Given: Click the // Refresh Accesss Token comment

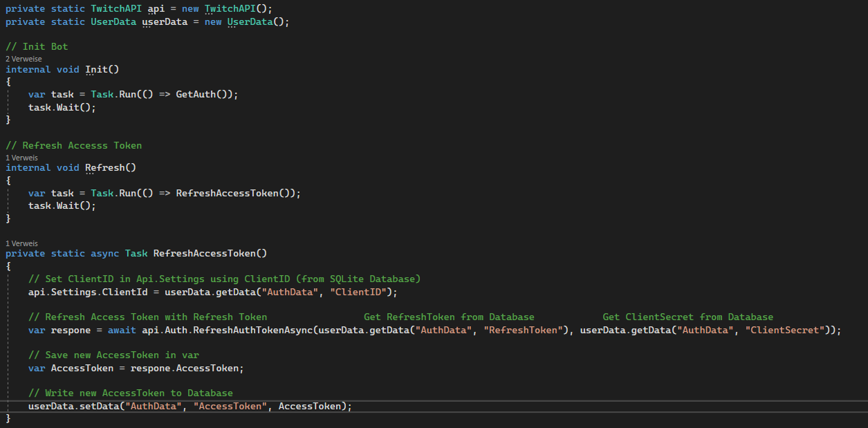Looking at the screenshot, I should pos(74,145).
